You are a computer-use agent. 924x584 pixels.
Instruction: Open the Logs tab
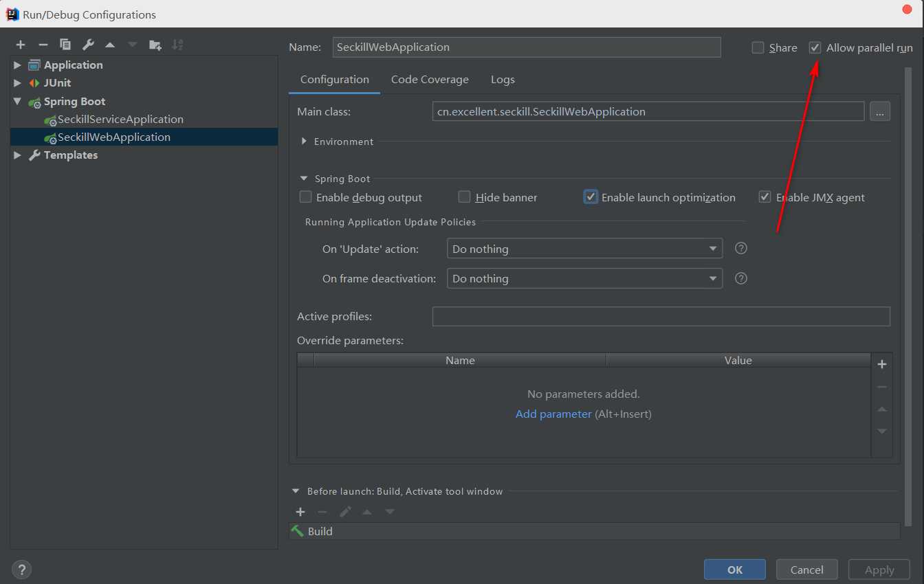point(503,80)
